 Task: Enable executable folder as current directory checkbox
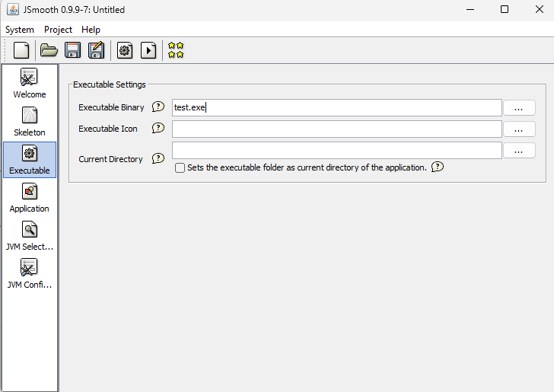[180, 167]
